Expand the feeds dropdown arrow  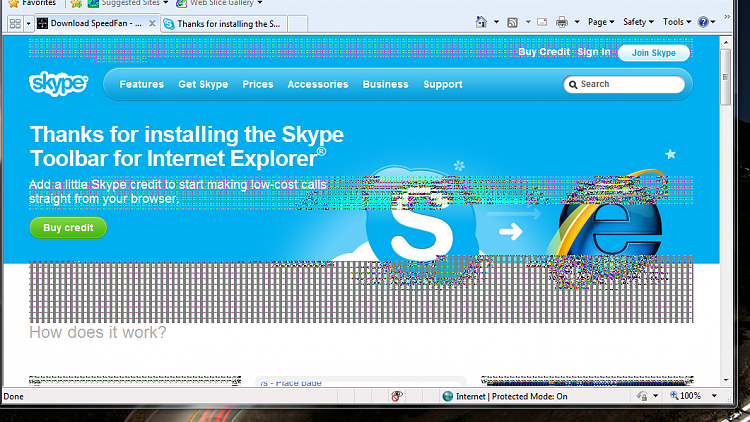(528, 22)
